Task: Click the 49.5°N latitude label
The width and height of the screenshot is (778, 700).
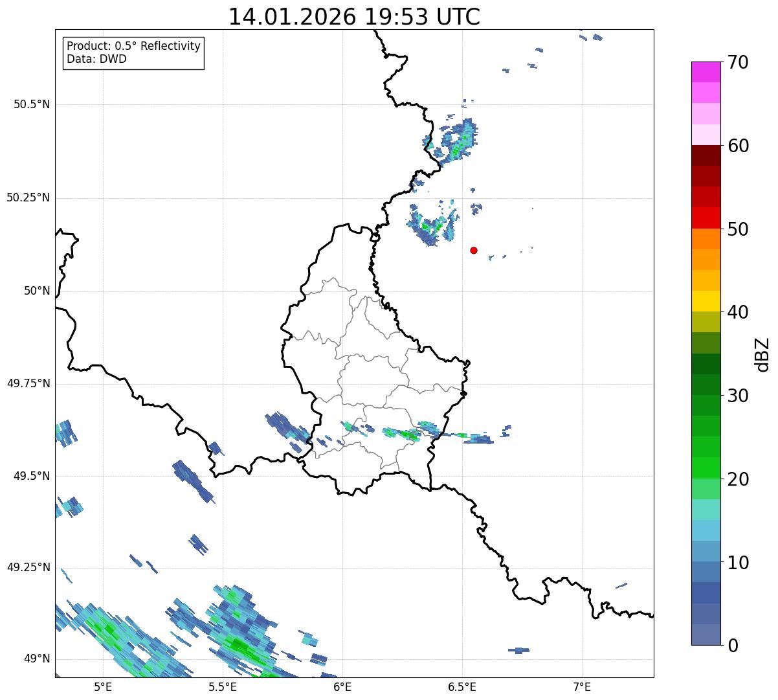Action: (x=32, y=476)
